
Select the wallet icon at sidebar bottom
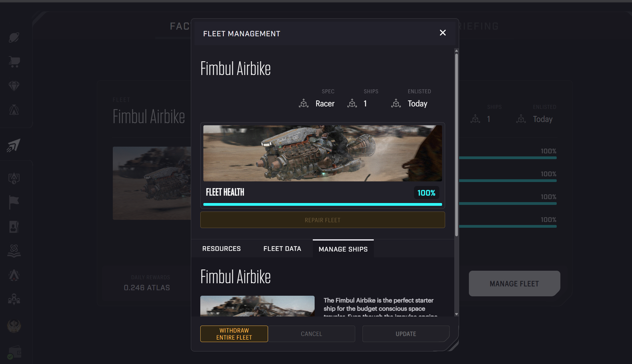click(14, 352)
